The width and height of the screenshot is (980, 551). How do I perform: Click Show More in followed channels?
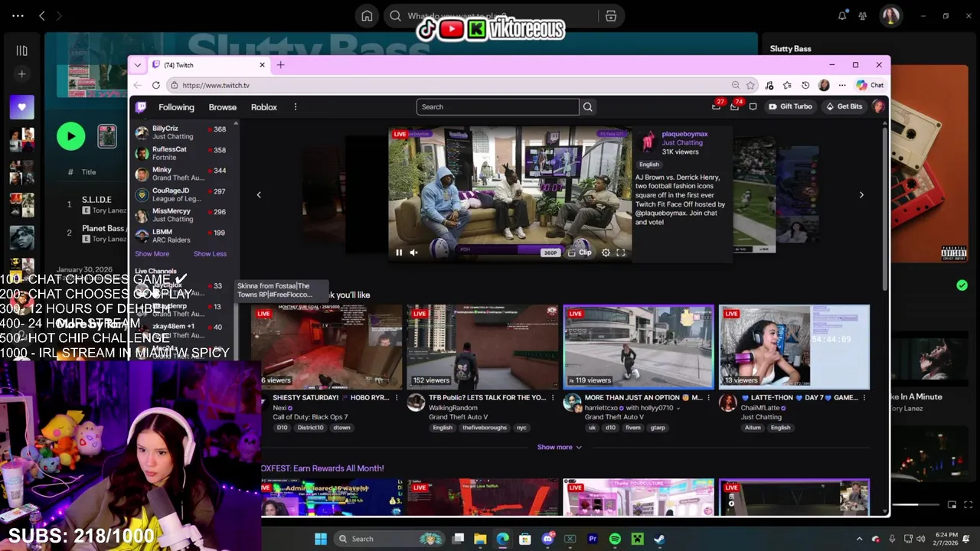tap(152, 254)
